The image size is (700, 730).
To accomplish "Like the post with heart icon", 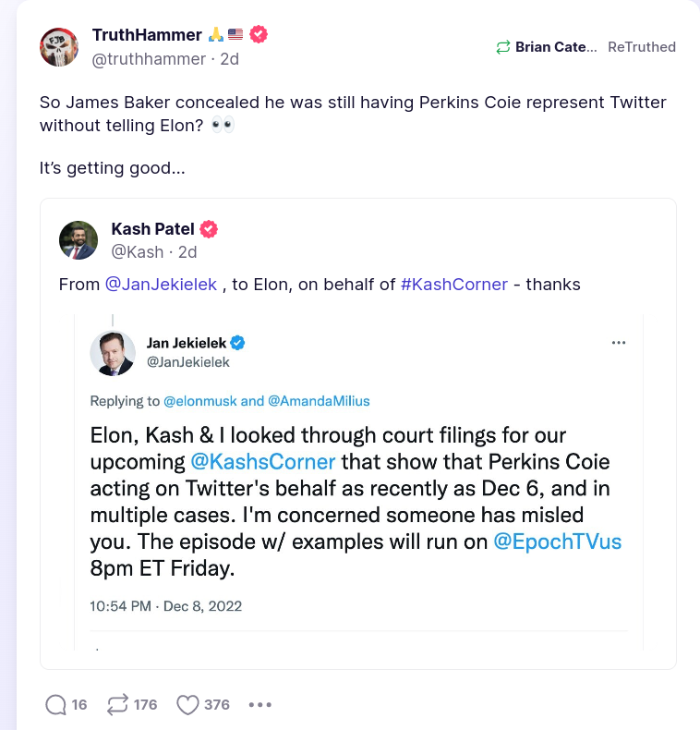I will pos(187,704).
